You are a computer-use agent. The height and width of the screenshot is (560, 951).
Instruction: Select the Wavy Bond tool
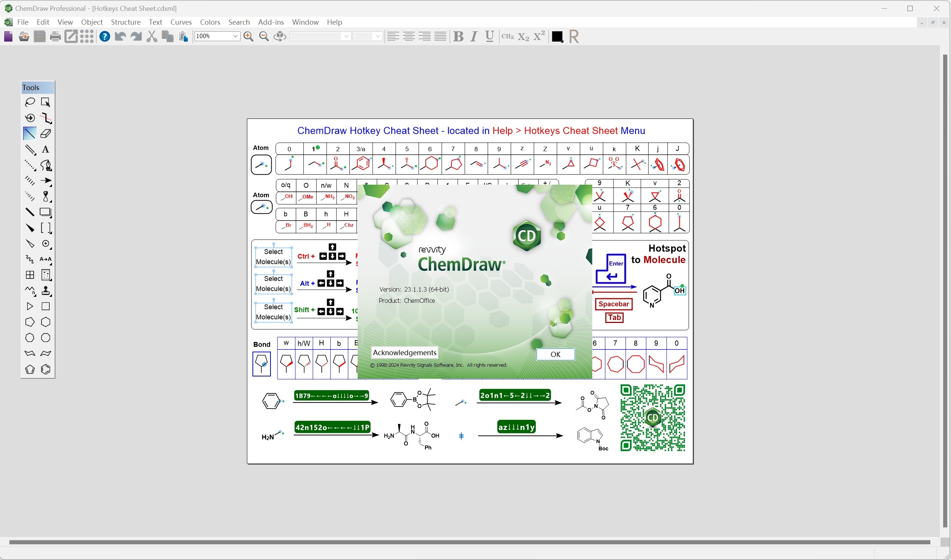click(30, 259)
